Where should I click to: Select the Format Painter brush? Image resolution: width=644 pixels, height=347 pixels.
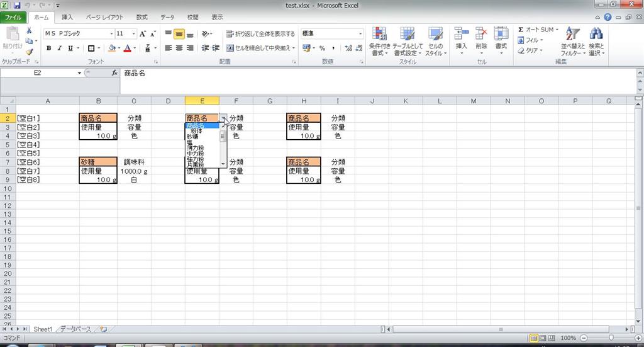tap(29, 52)
